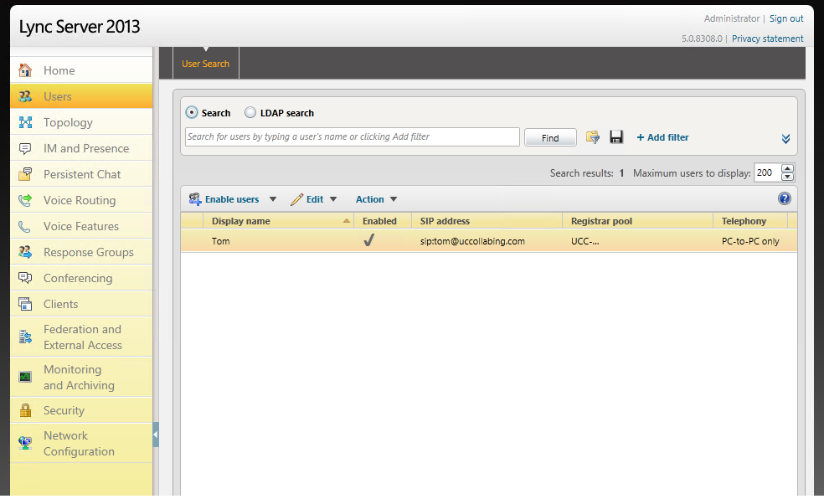Open the Edit dropdown arrow
Viewport: 824px width, 504px height.
[x=333, y=199]
